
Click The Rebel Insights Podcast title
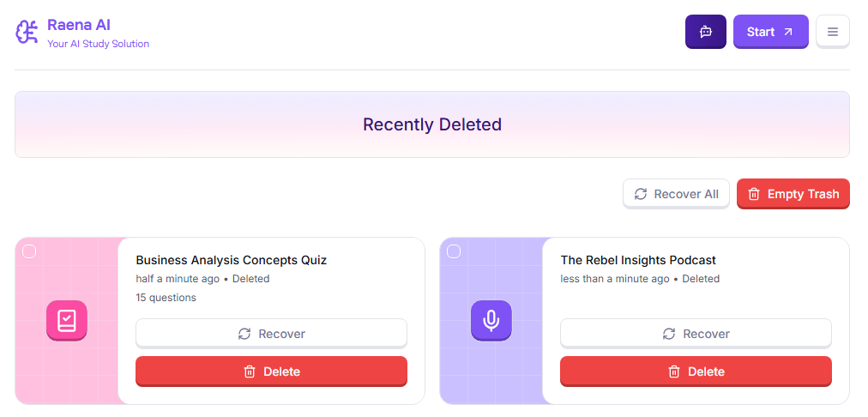638,260
